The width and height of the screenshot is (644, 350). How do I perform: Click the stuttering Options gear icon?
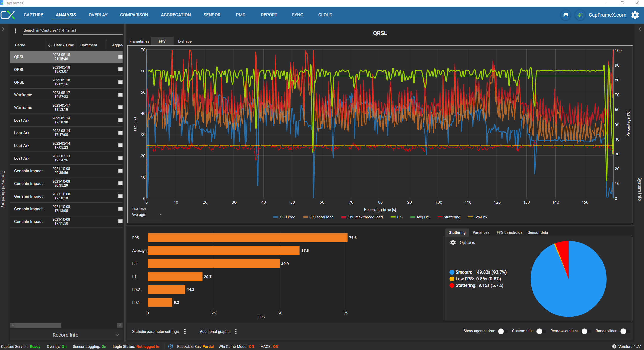pyautogui.click(x=453, y=243)
